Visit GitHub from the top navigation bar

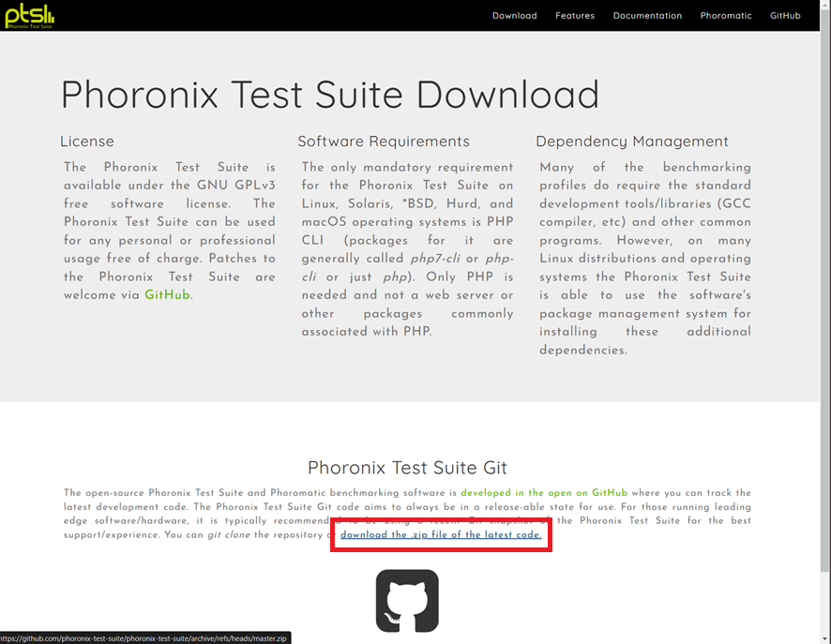[x=785, y=16]
